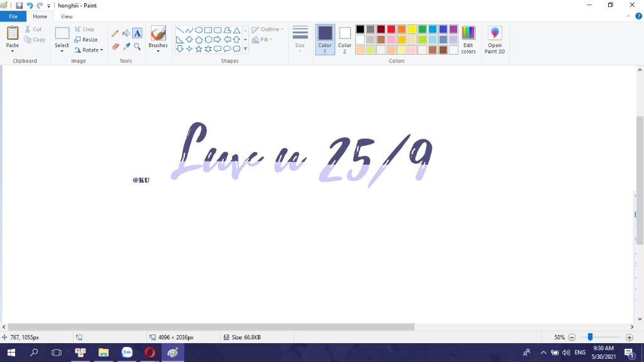Open the File menu
The image size is (644, 362).
(13, 16)
